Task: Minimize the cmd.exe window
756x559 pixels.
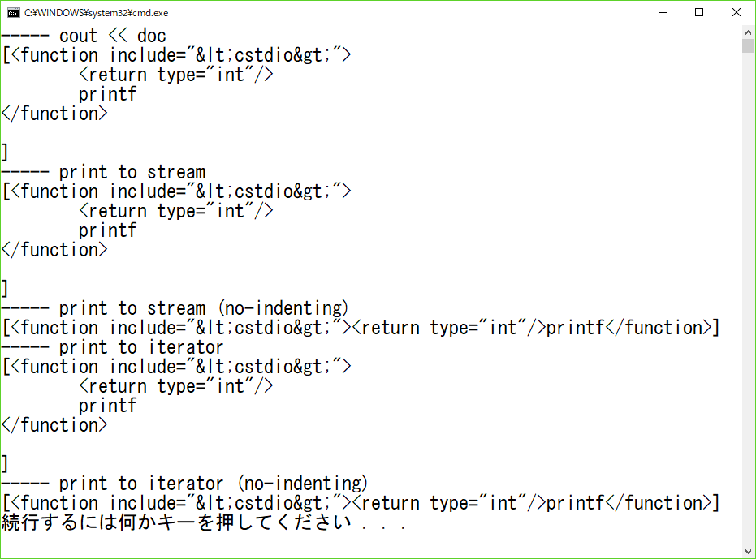Action: point(662,12)
